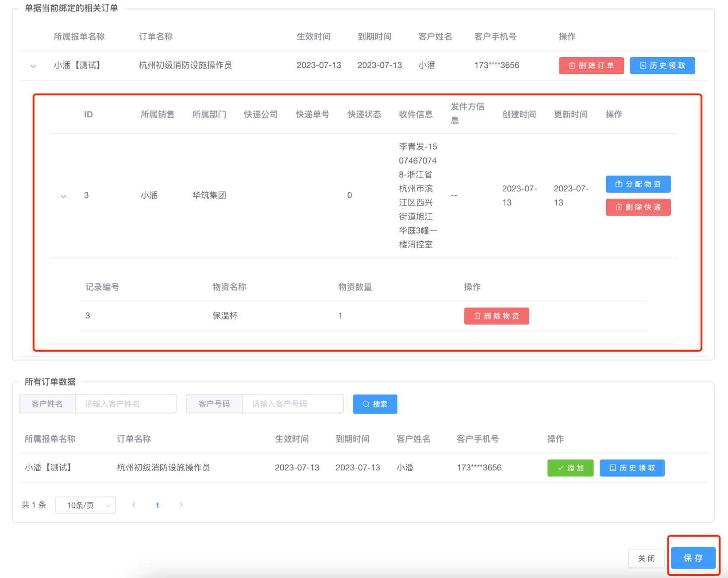Click the 关闭 button

[x=646, y=559]
